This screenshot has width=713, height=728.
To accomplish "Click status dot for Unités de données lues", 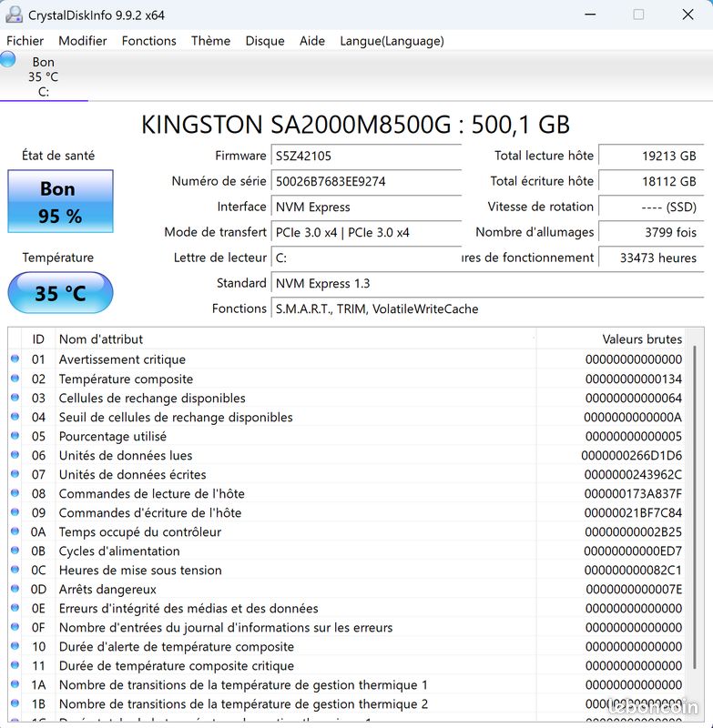I will coord(15,454).
